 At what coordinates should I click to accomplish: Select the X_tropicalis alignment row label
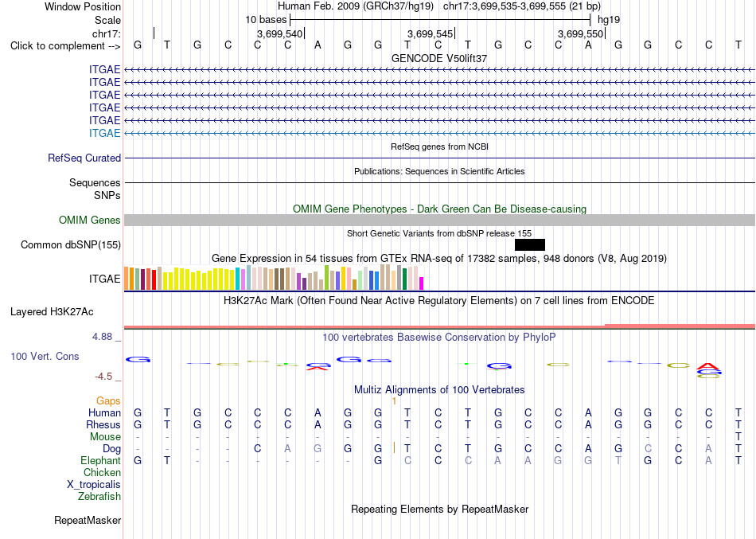coord(94,485)
